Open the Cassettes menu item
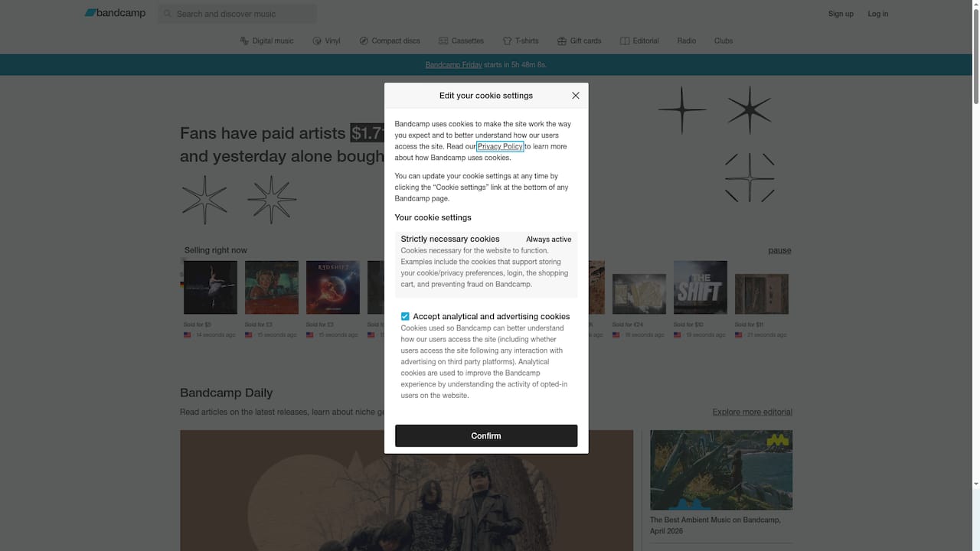 [x=461, y=41]
